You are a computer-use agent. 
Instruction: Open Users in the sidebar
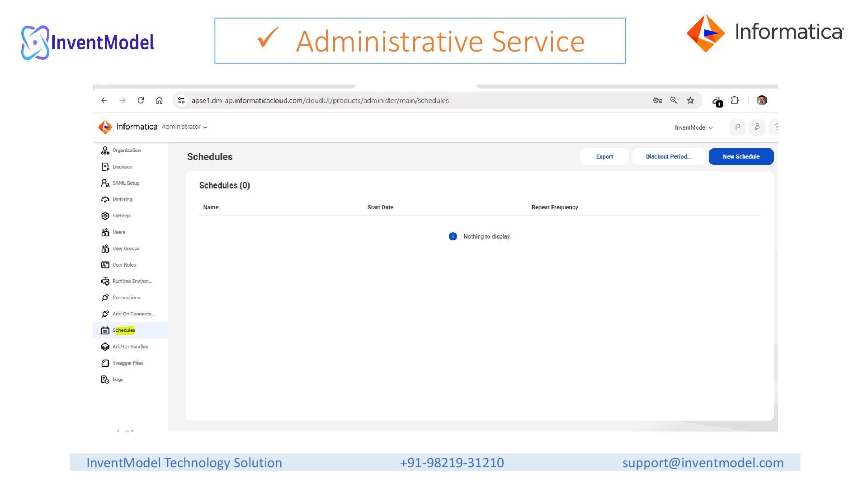click(119, 232)
